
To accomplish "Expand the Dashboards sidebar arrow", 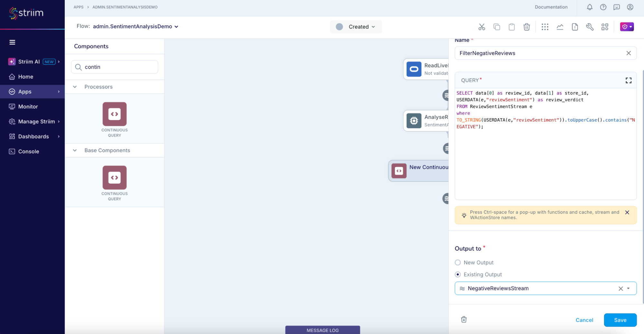I will (x=59, y=136).
